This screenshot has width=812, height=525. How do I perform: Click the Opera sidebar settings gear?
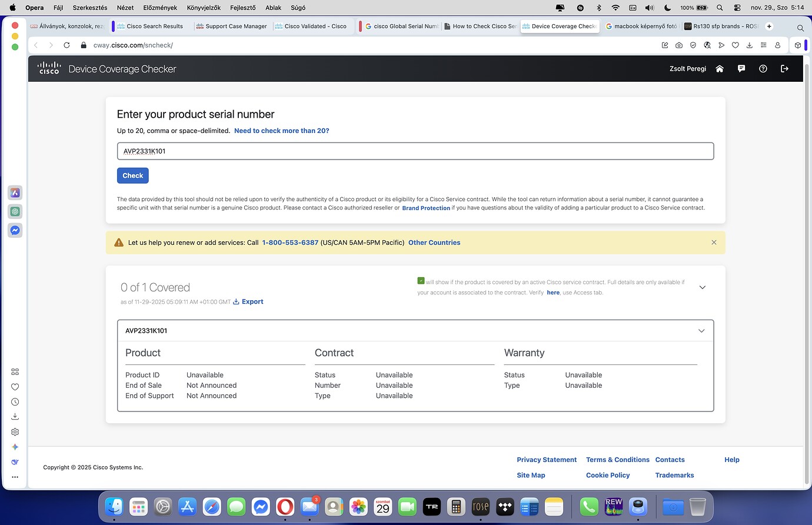pos(15,432)
